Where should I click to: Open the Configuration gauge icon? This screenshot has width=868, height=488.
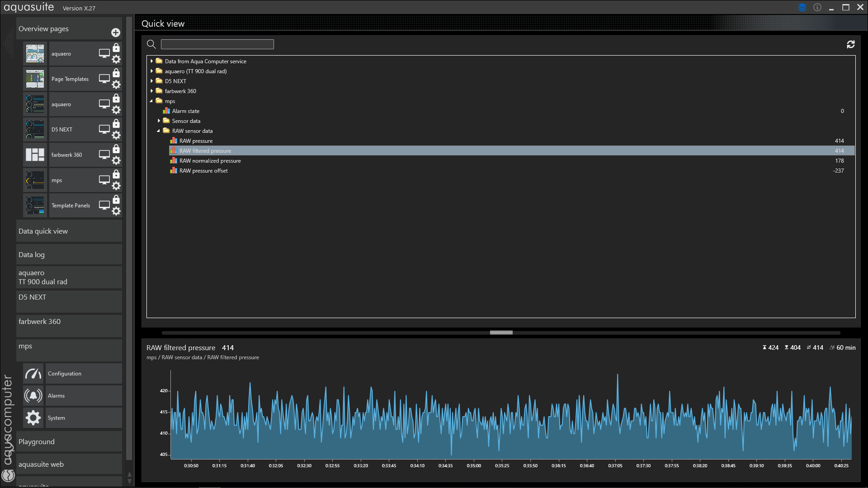tap(33, 374)
